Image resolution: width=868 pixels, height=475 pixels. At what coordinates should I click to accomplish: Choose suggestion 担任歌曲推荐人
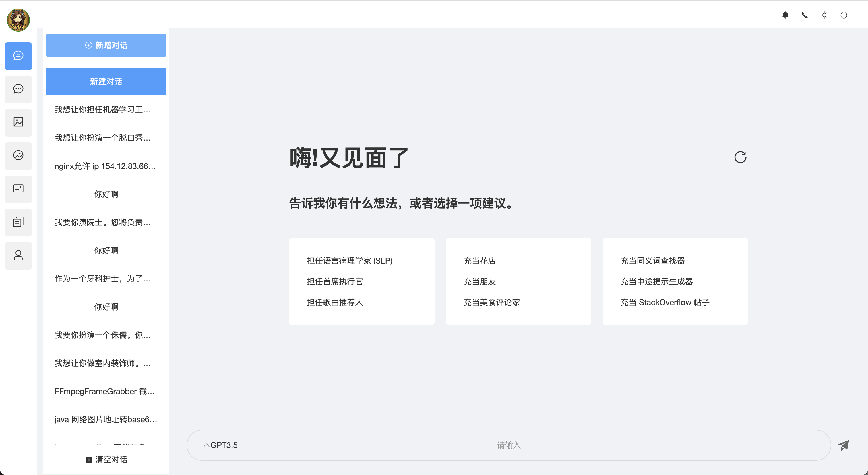point(335,302)
